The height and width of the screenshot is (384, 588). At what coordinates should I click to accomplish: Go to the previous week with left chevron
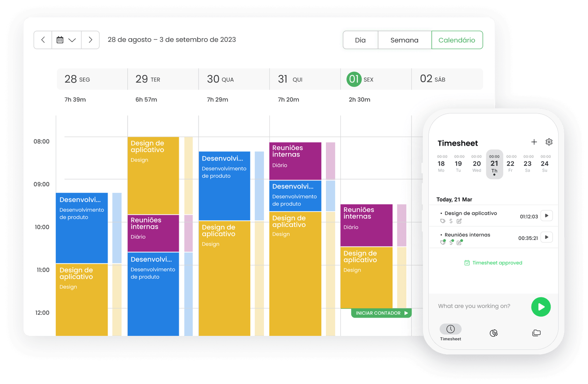(x=43, y=40)
